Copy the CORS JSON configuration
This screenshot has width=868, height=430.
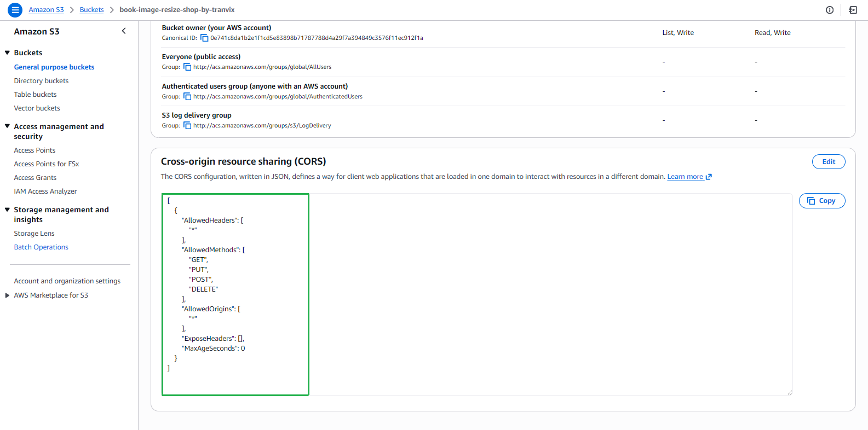click(x=822, y=201)
